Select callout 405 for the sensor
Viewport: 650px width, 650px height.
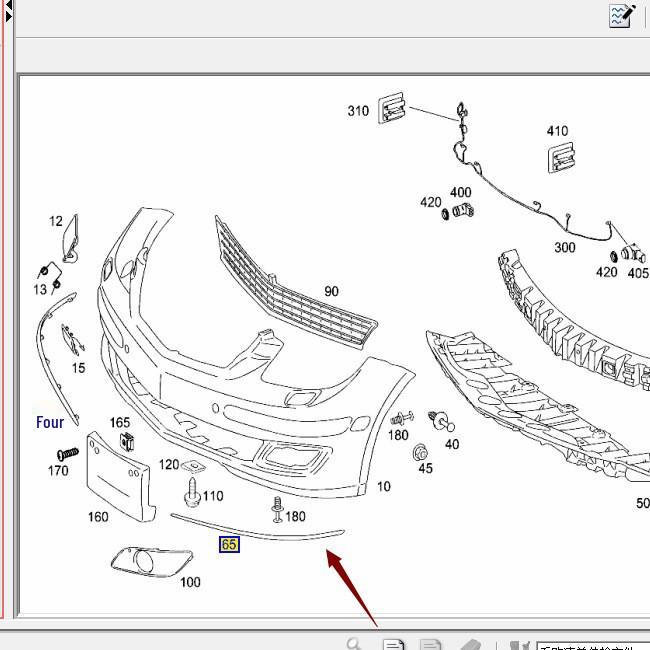[x=638, y=273]
